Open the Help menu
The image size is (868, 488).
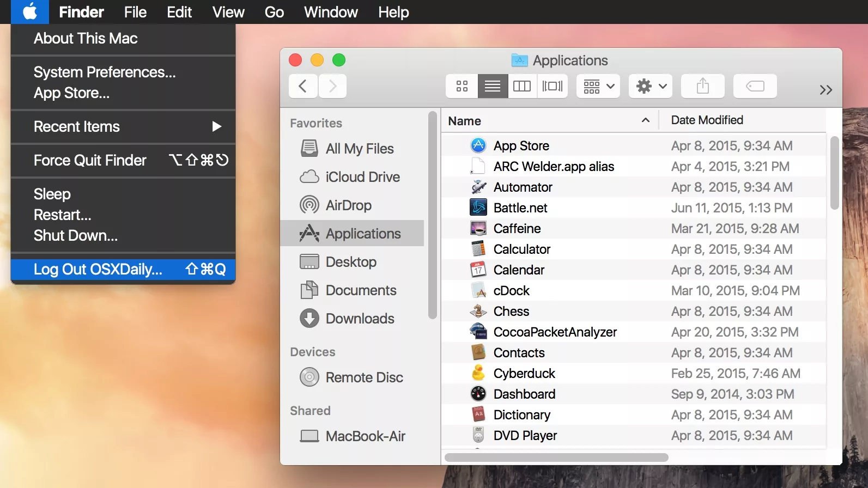click(393, 12)
